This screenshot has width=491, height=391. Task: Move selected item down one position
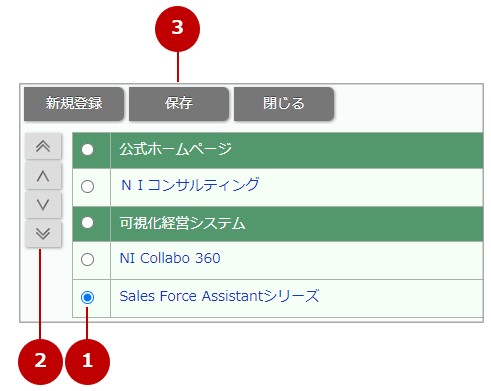point(43,204)
